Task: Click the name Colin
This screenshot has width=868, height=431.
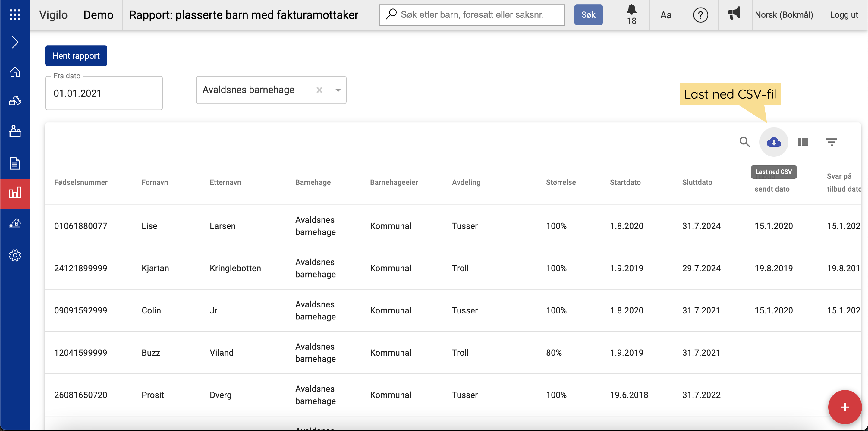Action: tap(151, 310)
